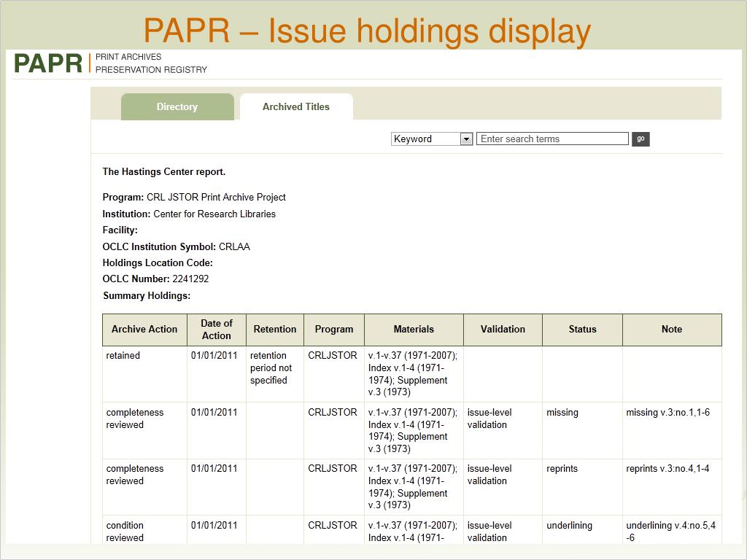Click 01/01/2011 date in the retained row

tap(214, 356)
